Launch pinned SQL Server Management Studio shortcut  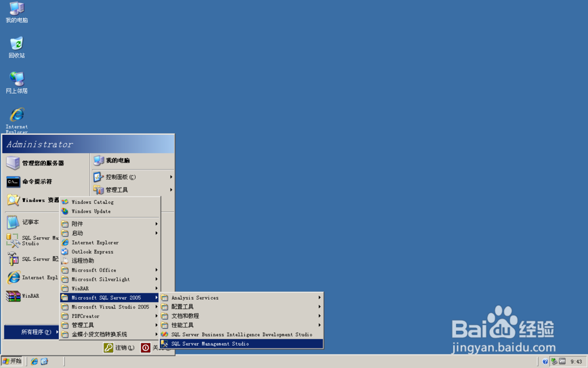click(x=32, y=241)
